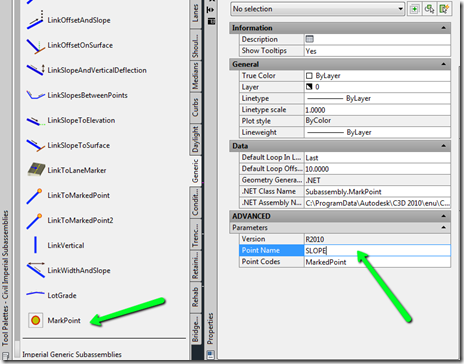This screenshot has width=464, height=364.
Task: Click the Subassembly.MarkPoint class name value
Action: coord(377,192)
